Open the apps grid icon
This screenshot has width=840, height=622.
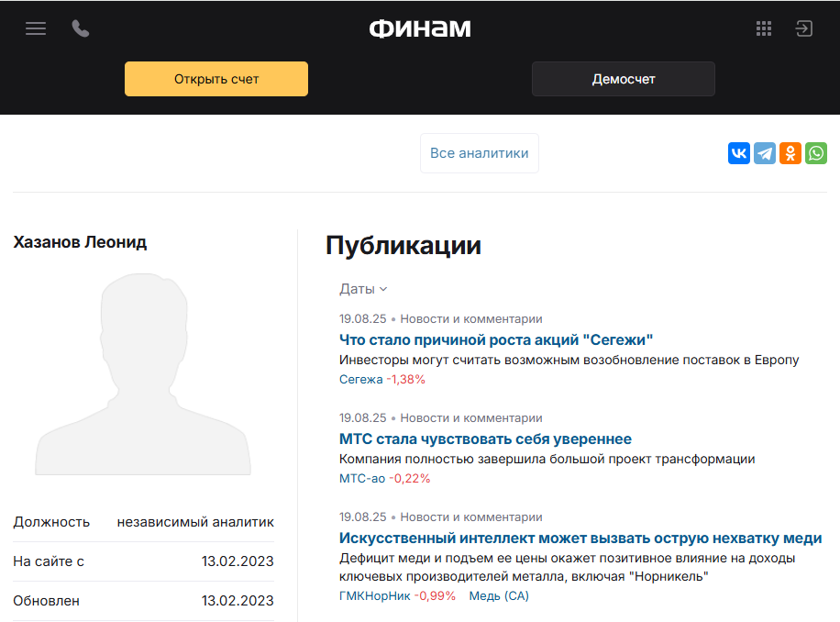tap(763, 28)
